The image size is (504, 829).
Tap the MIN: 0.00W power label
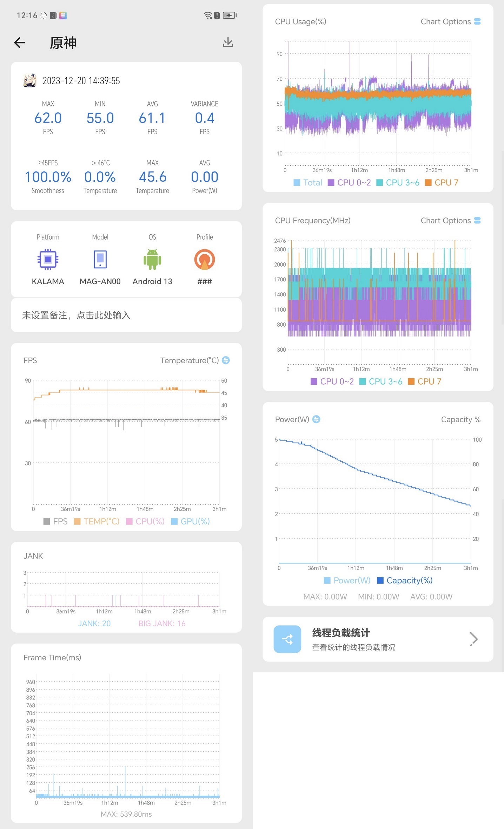(x=379, y=597)
